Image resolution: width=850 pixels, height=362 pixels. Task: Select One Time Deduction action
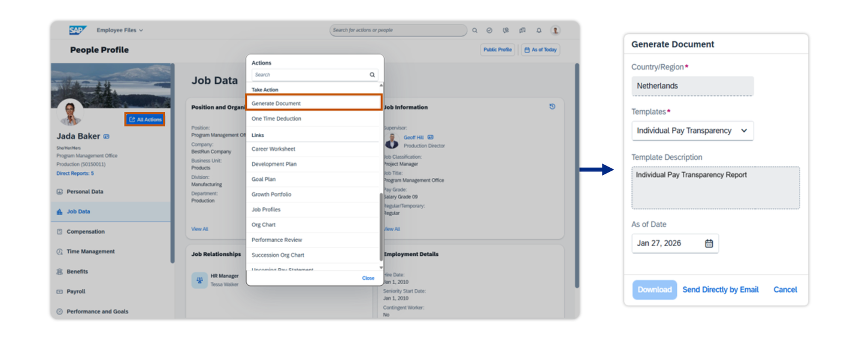314,119
